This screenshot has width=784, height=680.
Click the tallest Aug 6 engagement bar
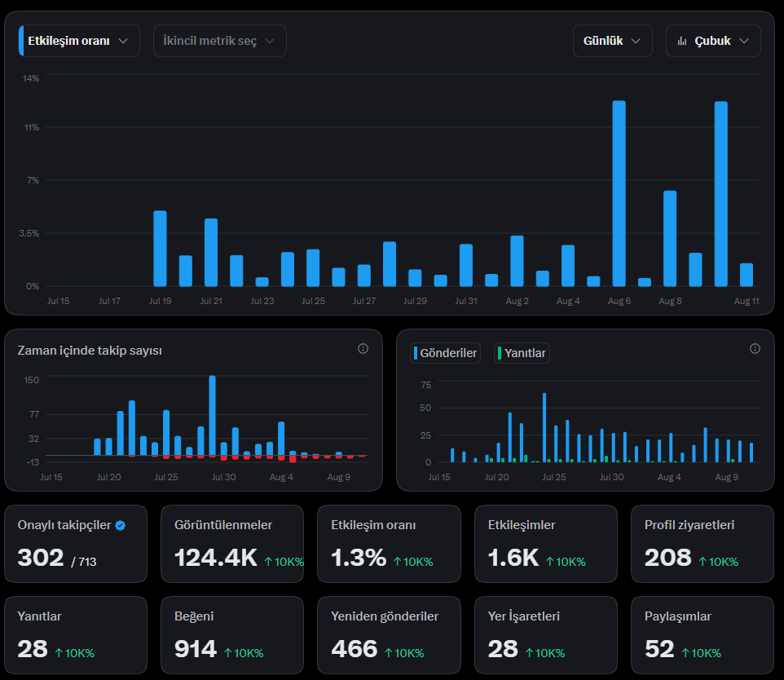619,193
